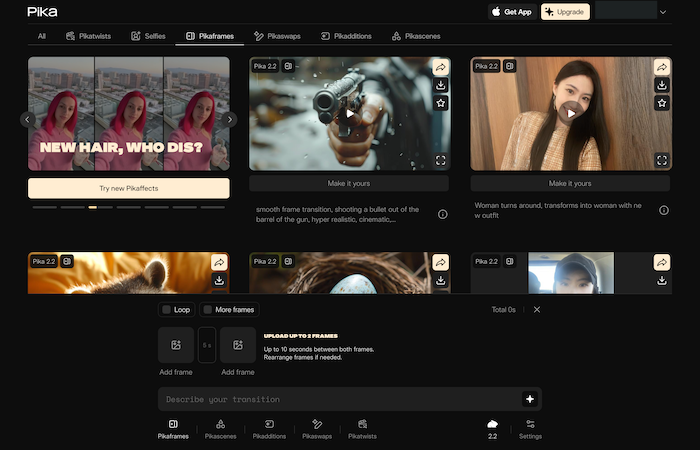The height and width of the screenshot is (450, 700).
Task: Select the Pikascenes mode in bottom toolbar
Action: 221,429
